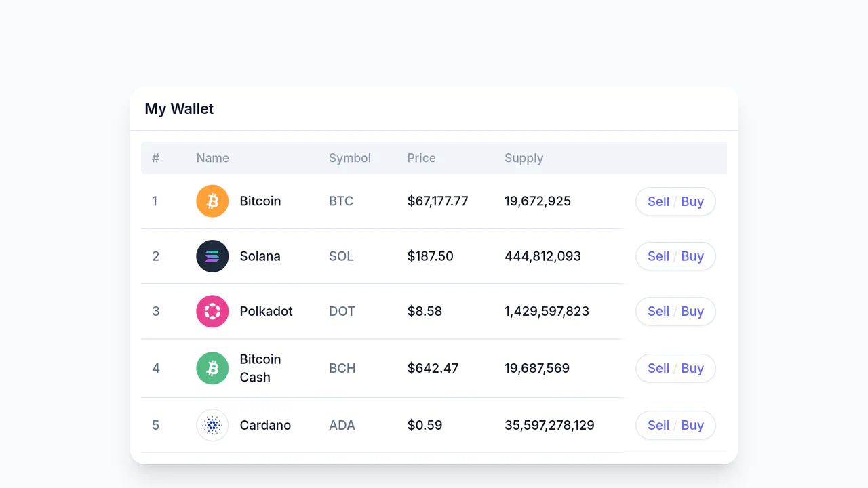This screenshot has height=488, width=868.
Task: Click the Symbol column header
Action: [x=350, y=158]
